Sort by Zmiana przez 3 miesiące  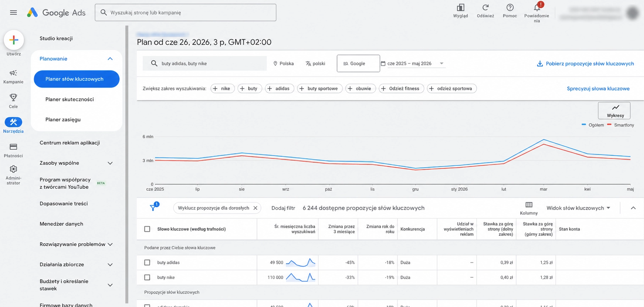[x=341, y=229]
